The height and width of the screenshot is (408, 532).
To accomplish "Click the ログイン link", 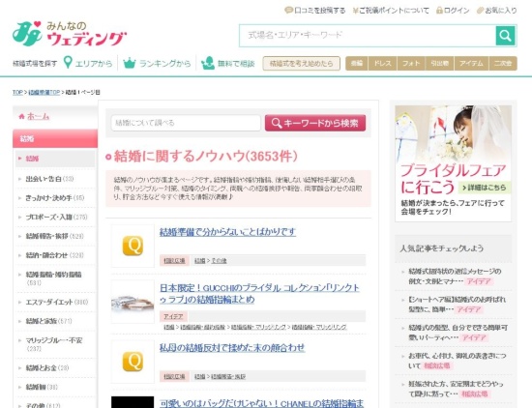I will (457, 11).
